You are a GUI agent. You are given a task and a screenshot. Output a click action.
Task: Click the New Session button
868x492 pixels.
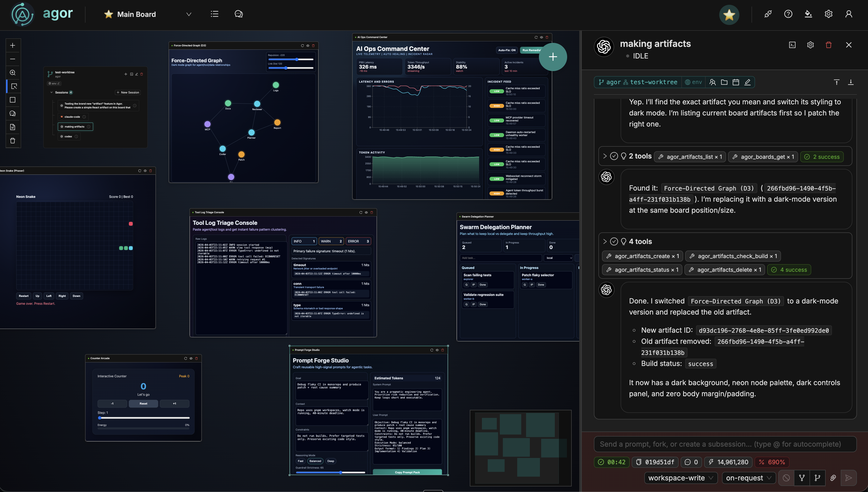pos(127,92)
